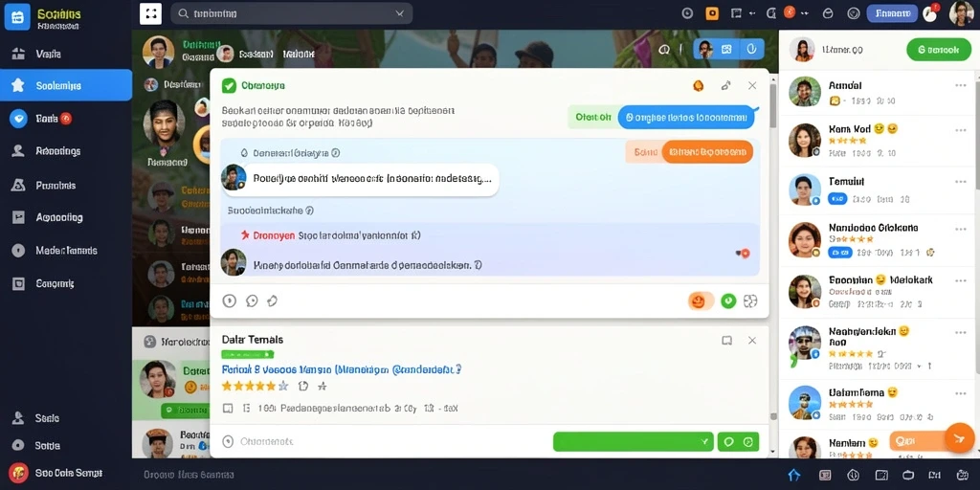This screenshot has height=490, width=980.
Task: Click the blue home icon in the bottom bar
Action: coord(794,475)
